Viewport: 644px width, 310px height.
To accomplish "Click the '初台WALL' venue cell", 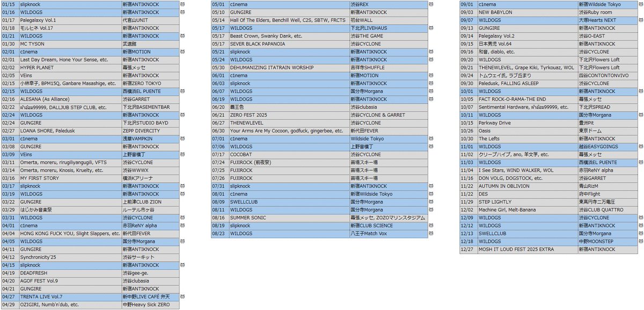I will [x=387, y=20].
